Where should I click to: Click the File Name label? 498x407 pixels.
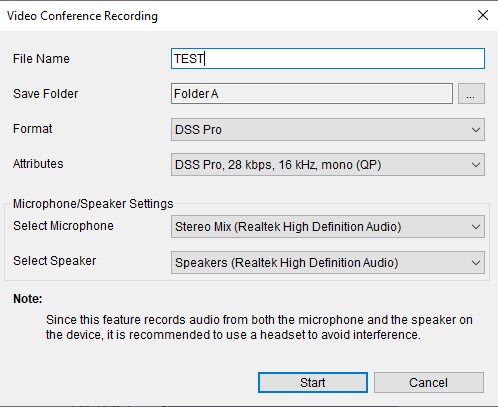41,59
